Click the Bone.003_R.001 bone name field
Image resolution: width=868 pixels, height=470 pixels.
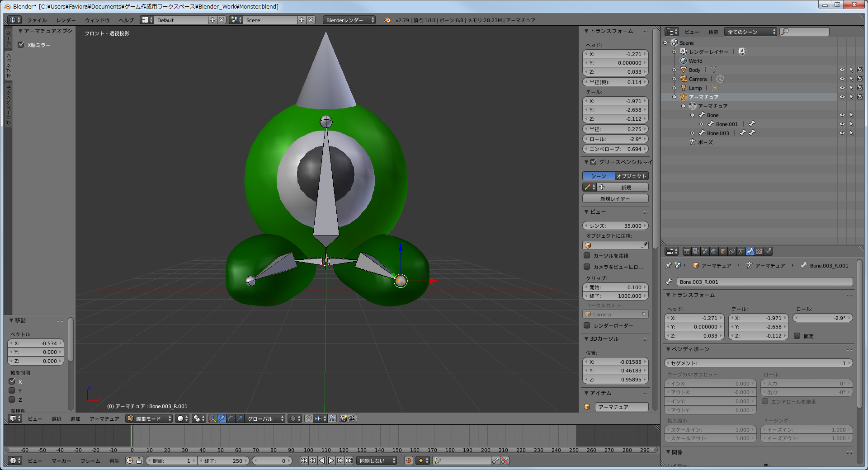pos(764,282)
